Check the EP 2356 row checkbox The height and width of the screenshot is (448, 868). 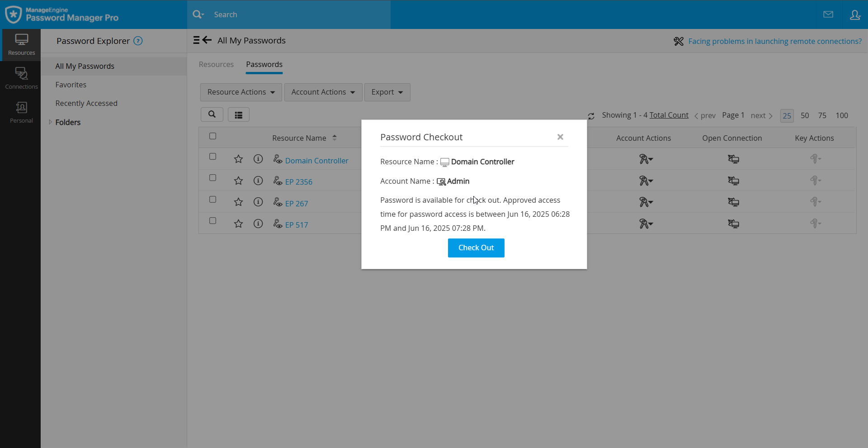pos(213,178)
